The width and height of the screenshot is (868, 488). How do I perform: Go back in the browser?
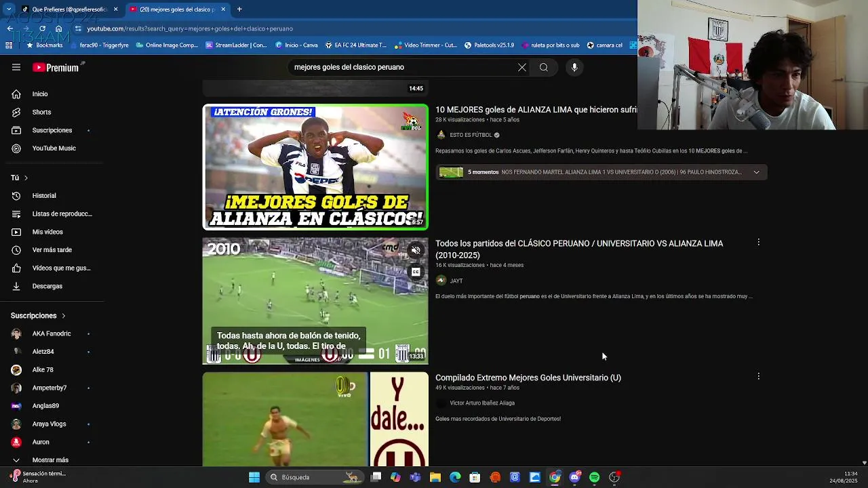click(9, 28)
